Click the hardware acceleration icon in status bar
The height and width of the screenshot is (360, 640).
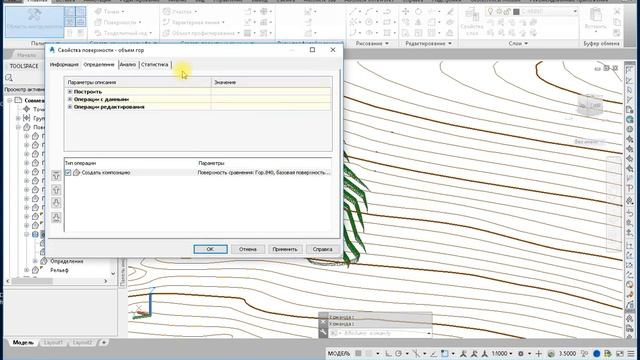pos(608,353)
